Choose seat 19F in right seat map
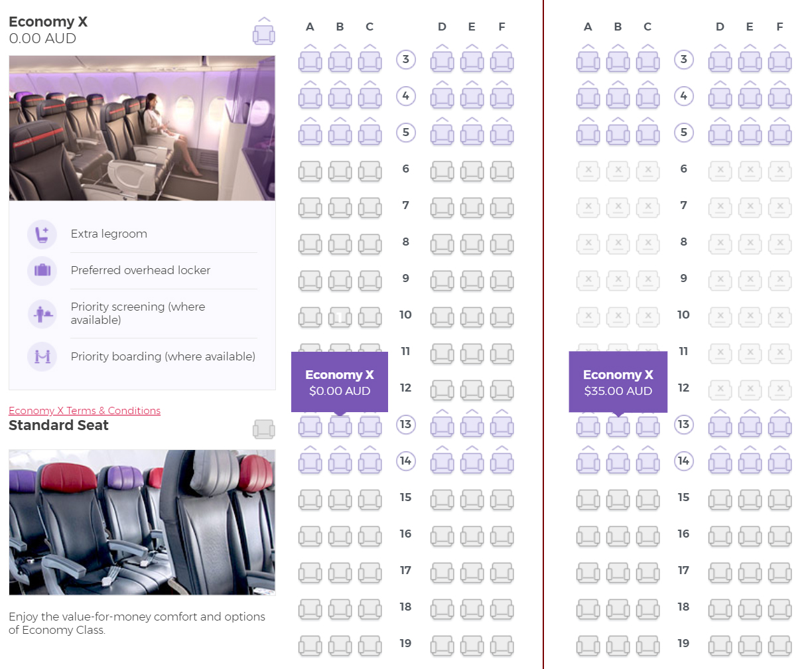The width and height of the screenshot is (812, 669). 779,646
